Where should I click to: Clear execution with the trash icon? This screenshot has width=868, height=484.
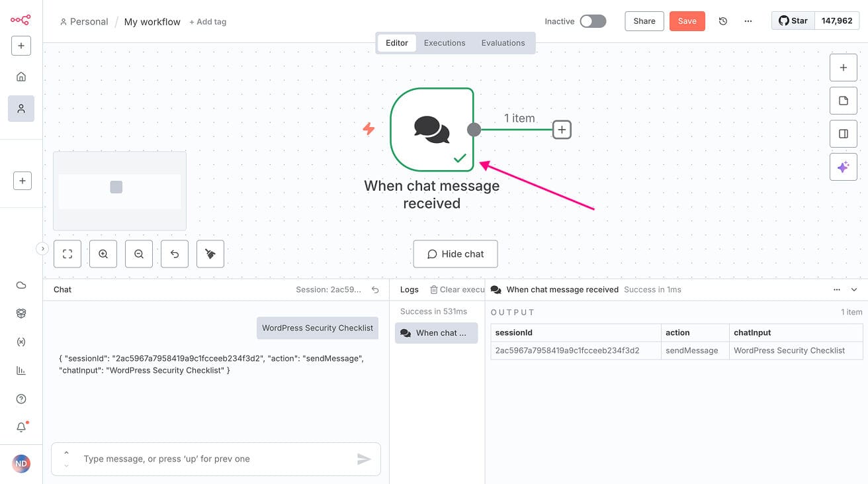433,289
